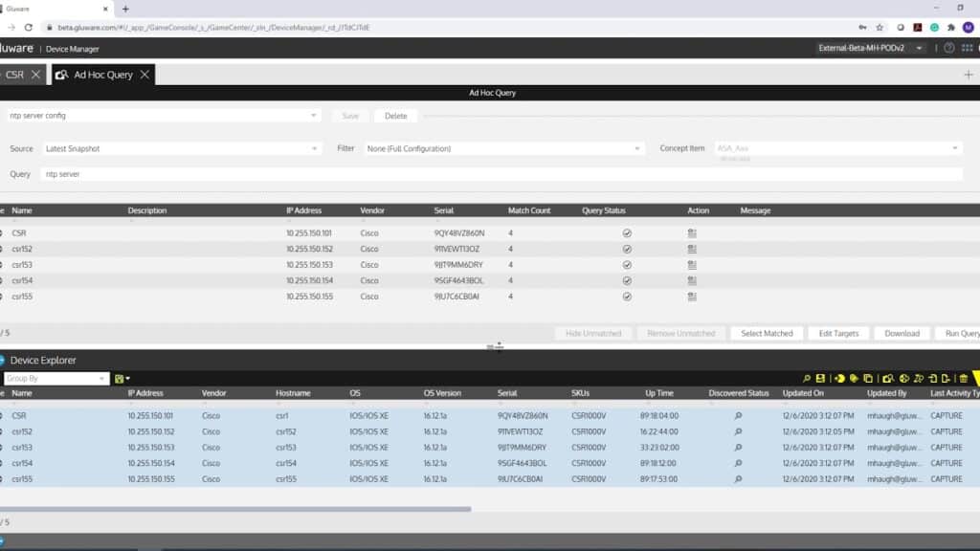Click the capture icon in Device Explorer toolbar
Screen dimensions: 980x551
tap(888, 378)
